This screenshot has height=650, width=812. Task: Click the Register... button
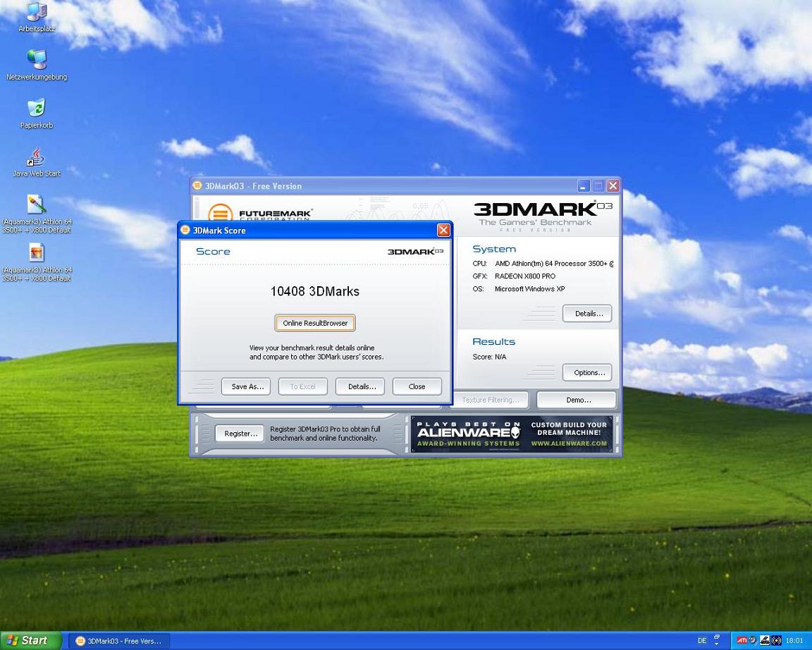tap(240, 434)
